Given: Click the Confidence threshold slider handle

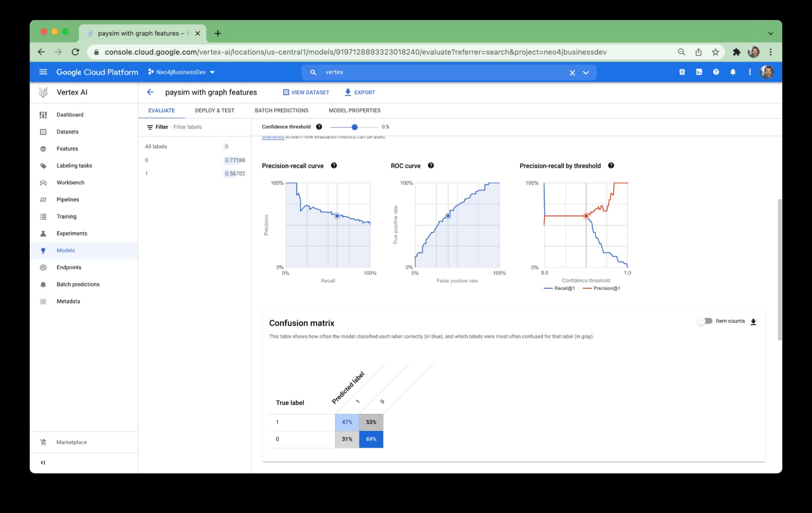Looking at the screenshot, I should [x=354, y=127].
